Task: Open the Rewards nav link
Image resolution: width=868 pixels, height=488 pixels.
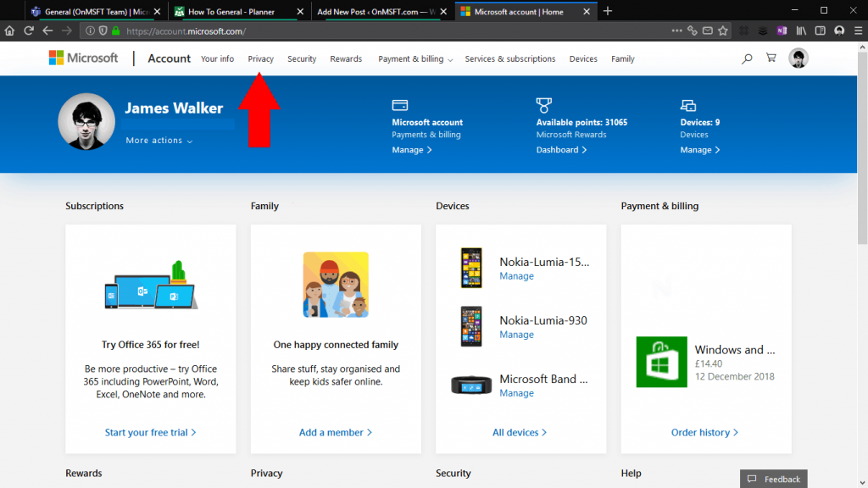Action: pyautogui.click(x=346, y=58)
